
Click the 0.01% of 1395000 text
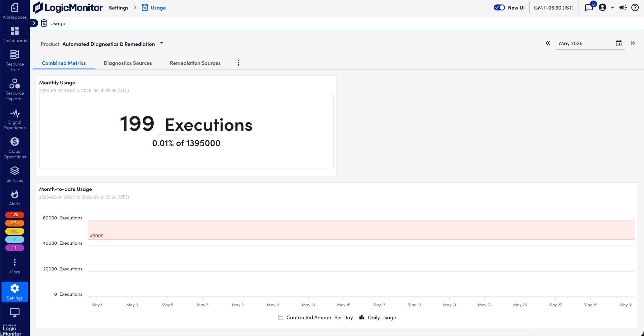tap(186, 143)
